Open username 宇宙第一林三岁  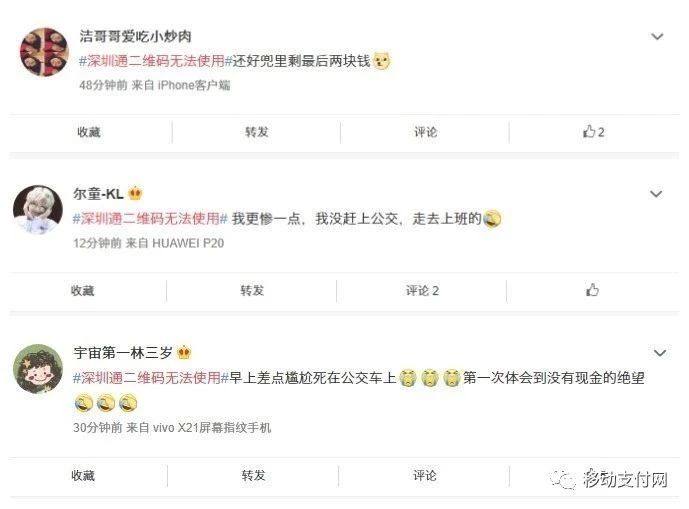(x=123, y=353)
